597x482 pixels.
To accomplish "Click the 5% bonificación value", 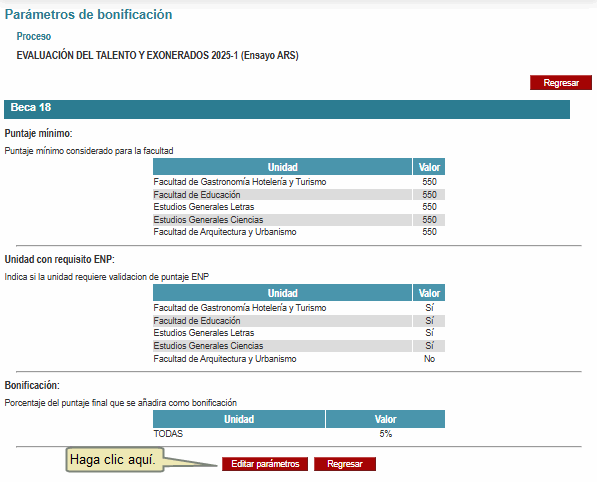I will [385, 434].
